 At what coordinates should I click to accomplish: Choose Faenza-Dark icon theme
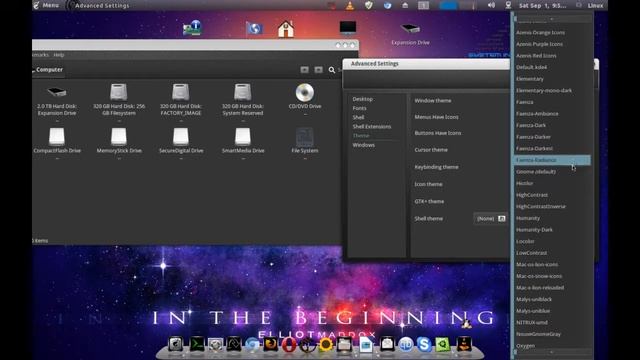531,125
